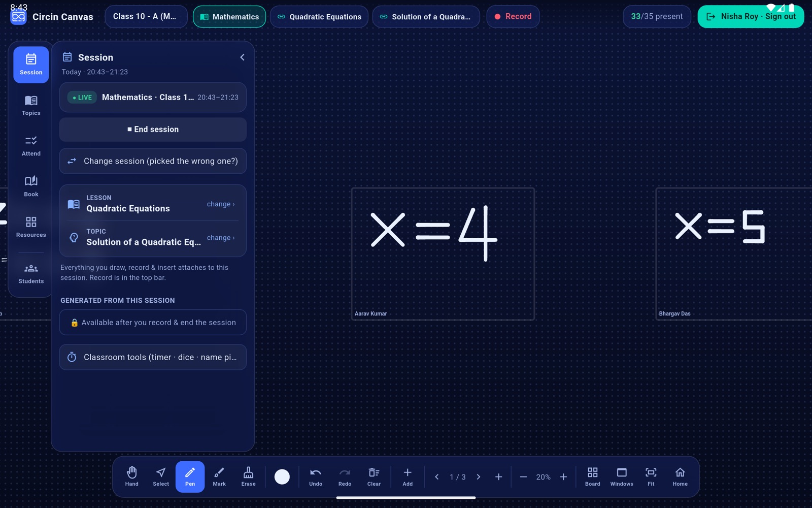Open the Mathematics subject chip
This screenshot has width=812, height=508.
(x=229, y=17)
